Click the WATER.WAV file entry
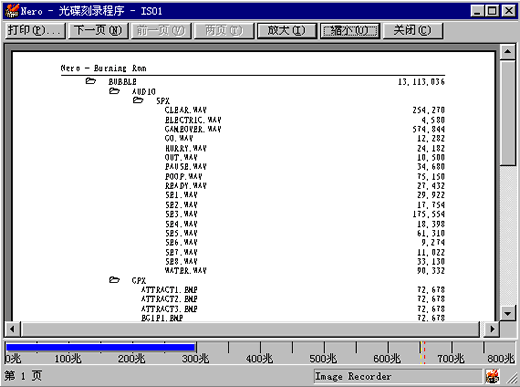The image size is (520, 387). [186, 271]
